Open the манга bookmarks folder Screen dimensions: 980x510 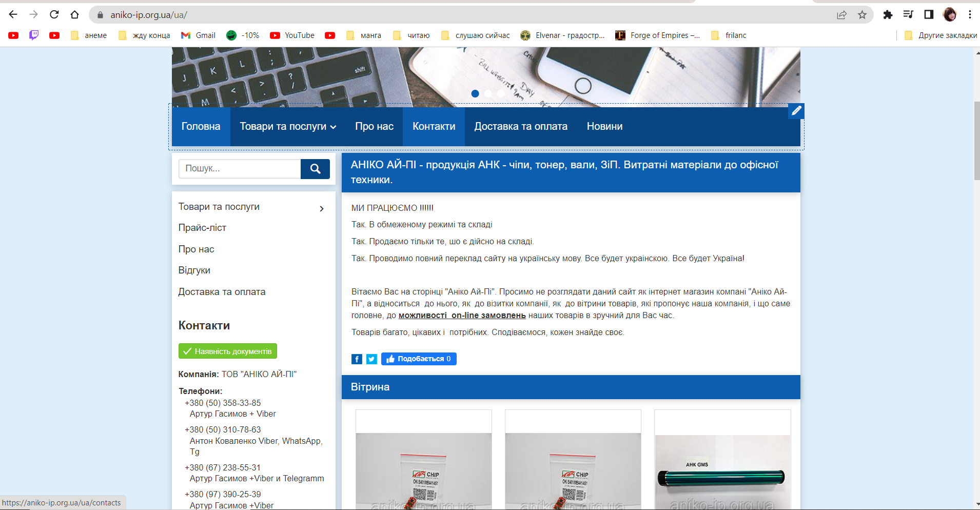364,35
